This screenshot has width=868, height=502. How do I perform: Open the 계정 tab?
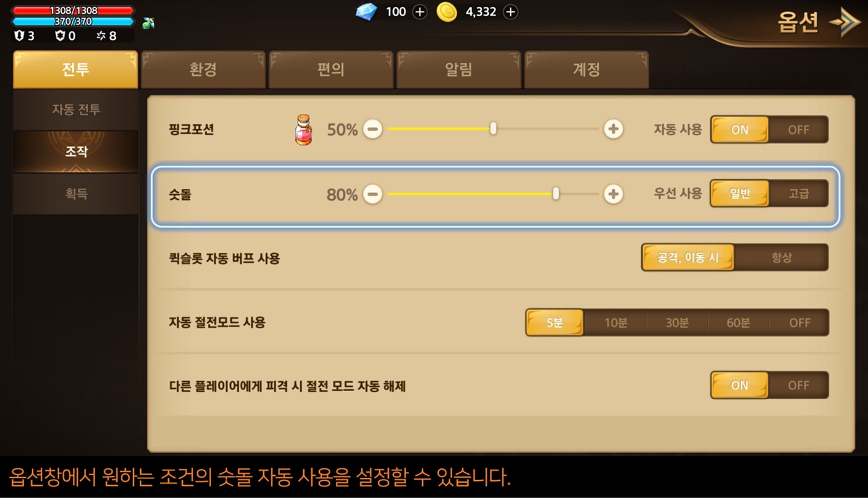click(586, 69)
